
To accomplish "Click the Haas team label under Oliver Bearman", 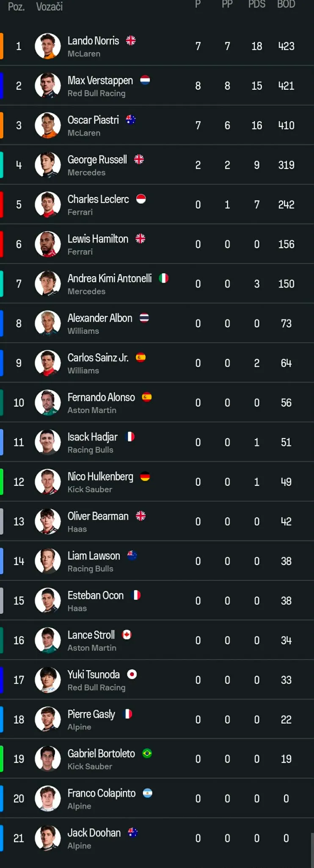I will 77,529.
